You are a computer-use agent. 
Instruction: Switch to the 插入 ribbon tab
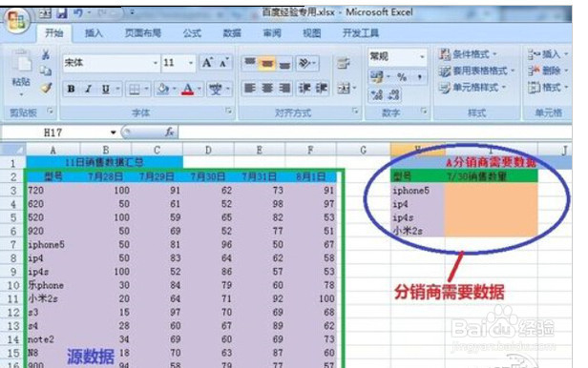[94, 33]
